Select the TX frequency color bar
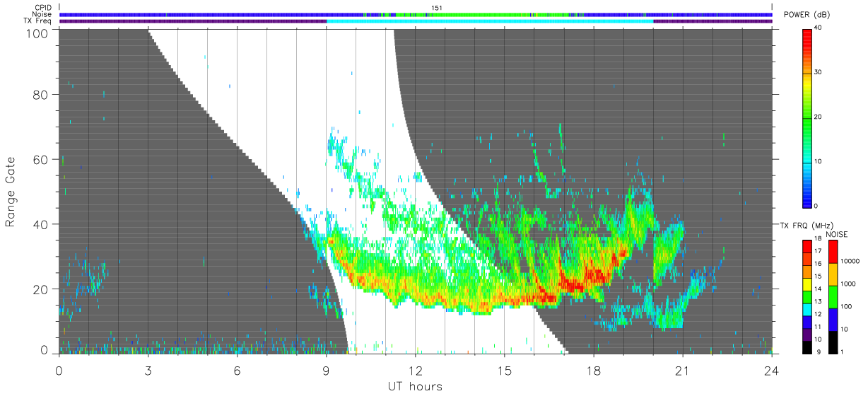The height and width of the screenshot is (401, 868). (807, 296)
